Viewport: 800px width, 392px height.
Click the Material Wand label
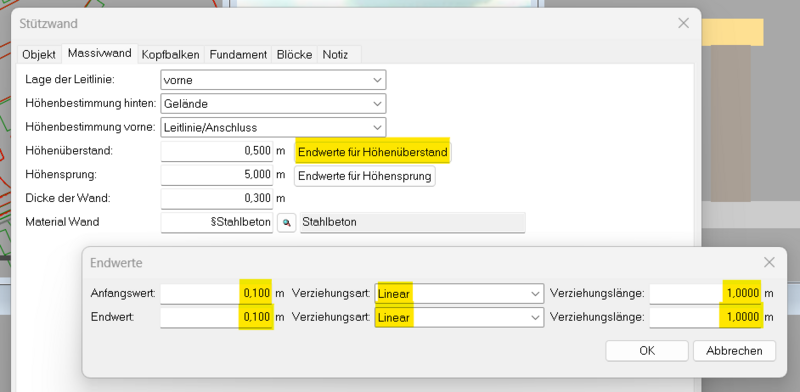62,222
